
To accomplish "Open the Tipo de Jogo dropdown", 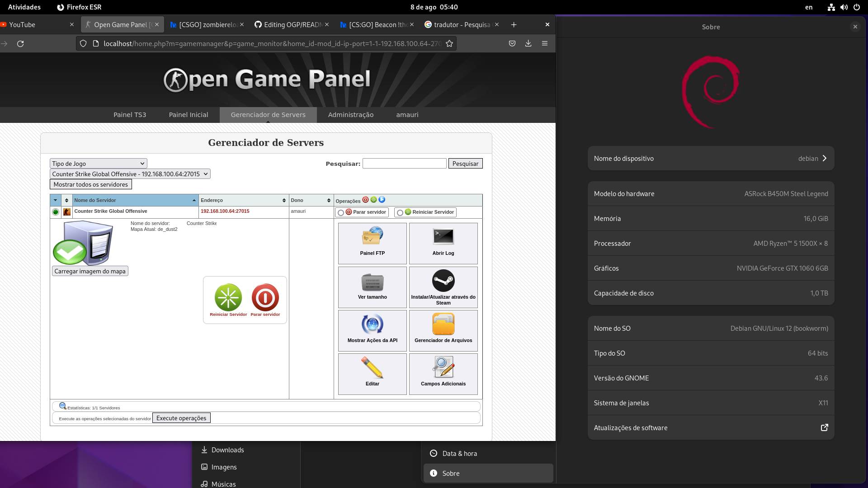I will point(98,163).
